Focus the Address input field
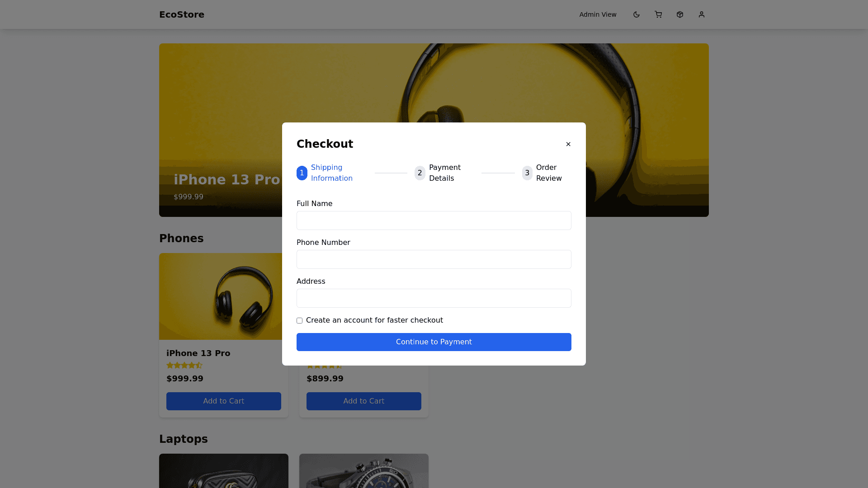This screenshot has height=488, width=868. 434,298
